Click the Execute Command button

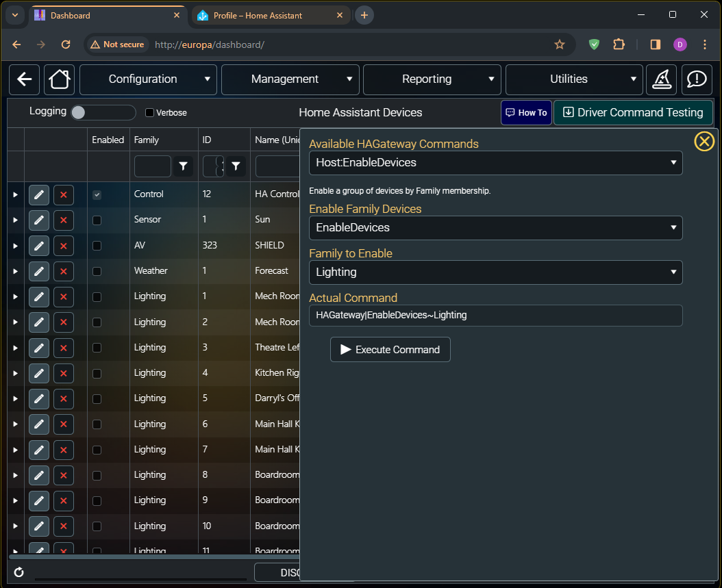pyautogui.click(x=390, y=350)
